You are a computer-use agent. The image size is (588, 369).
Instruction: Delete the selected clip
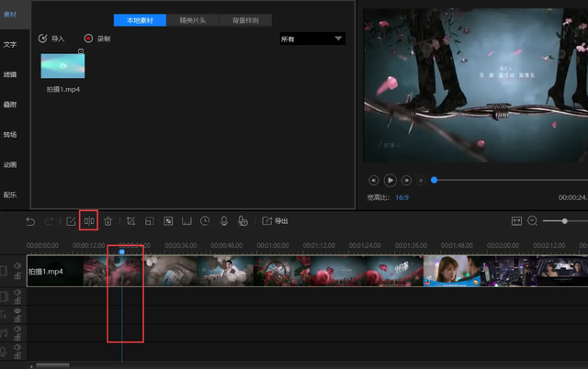(108, 221)
